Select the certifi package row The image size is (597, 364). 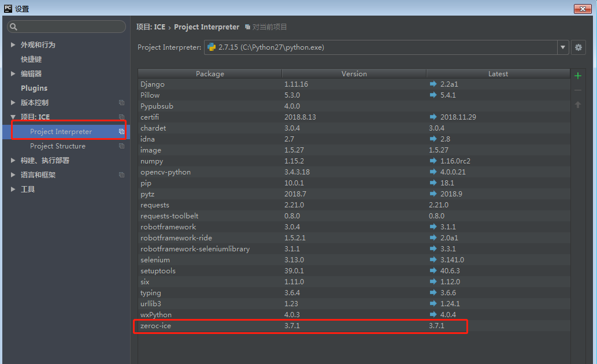click(354, 117)
